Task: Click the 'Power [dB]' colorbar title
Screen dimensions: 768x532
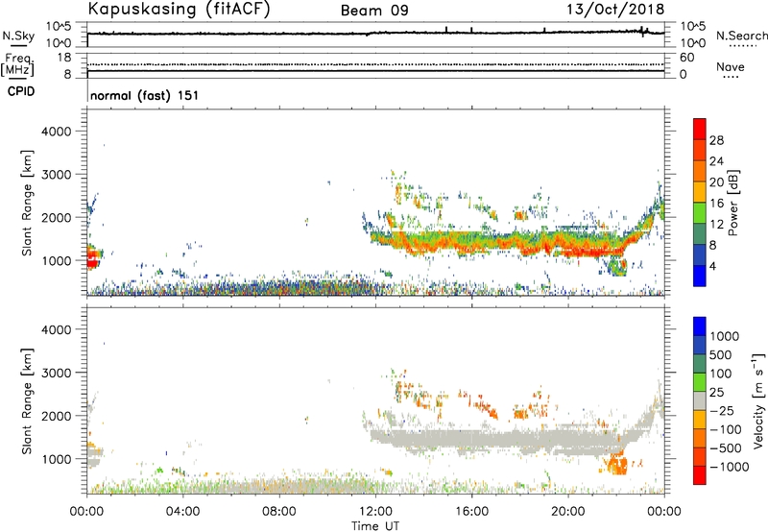Action: tap(733, 203)
